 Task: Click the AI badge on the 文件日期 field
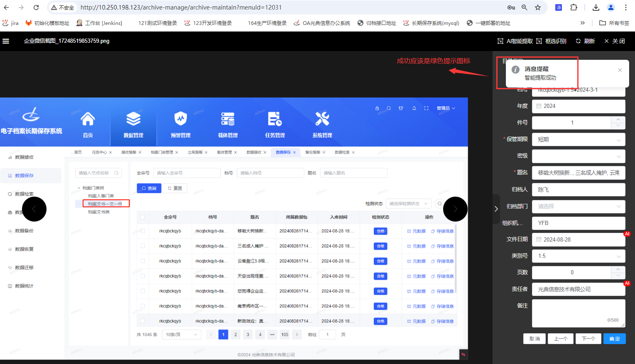coord(627,234)
